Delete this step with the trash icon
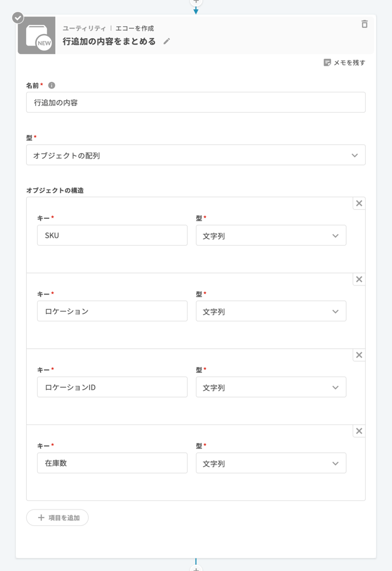The height and width of the screenshot is (571, 392). [365, 24]
